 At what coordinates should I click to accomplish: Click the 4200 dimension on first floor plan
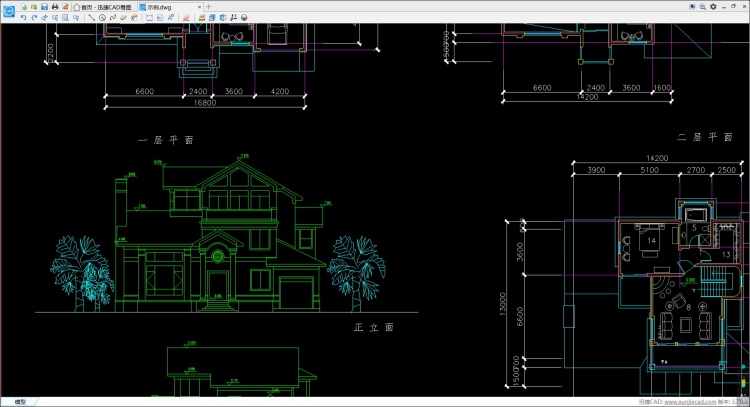[280, 91]
